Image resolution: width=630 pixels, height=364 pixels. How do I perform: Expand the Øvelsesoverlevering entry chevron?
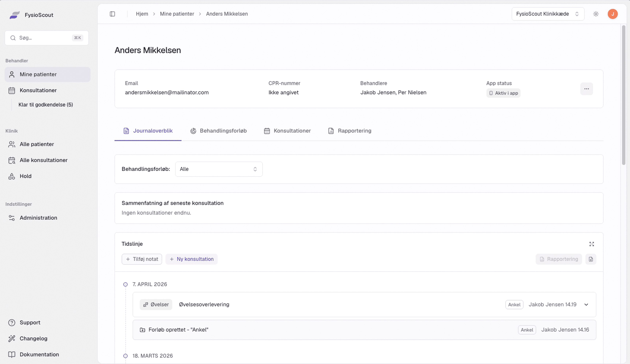pos(586,305)
